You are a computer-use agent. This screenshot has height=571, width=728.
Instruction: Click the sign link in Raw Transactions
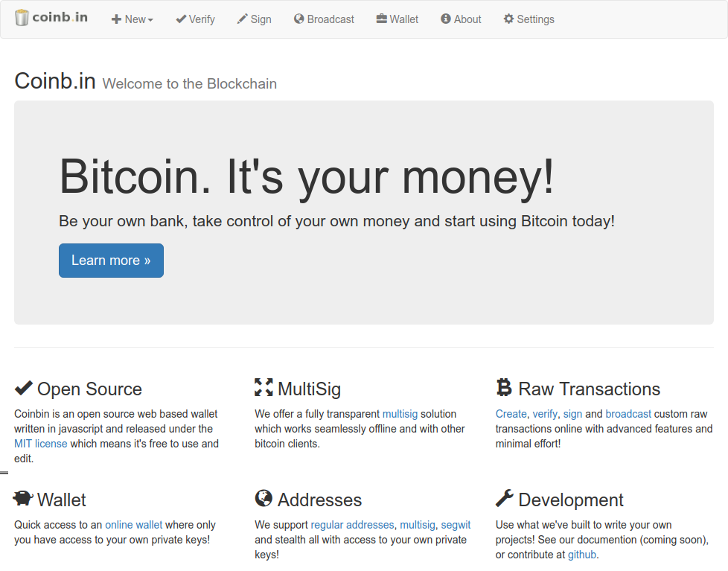coord(572,414)
